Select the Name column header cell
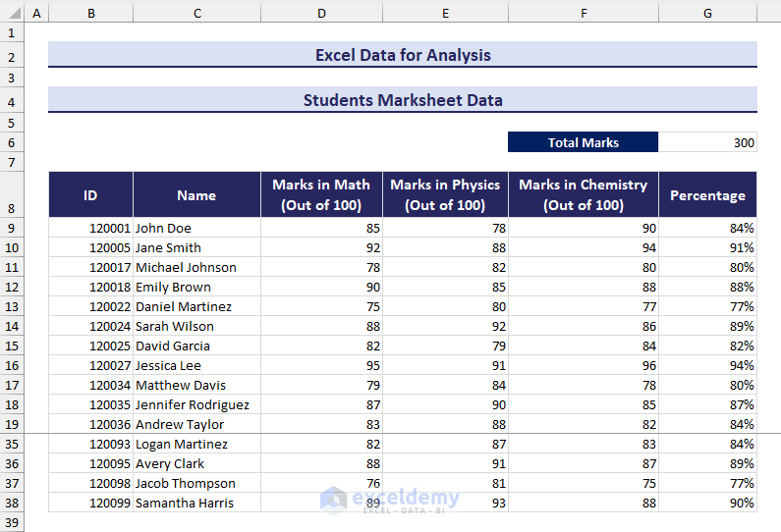This screenshot has width=781, height=532. [196, 195]
